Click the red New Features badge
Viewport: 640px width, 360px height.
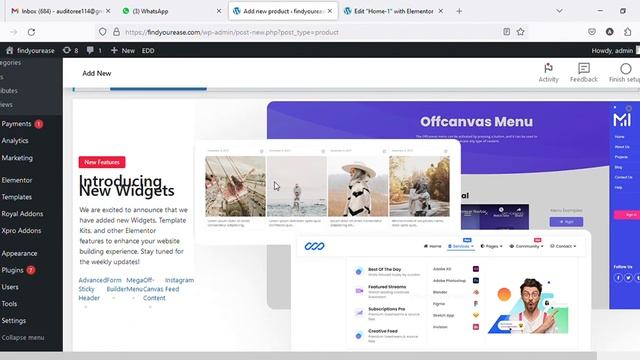[x=102, y=162]
